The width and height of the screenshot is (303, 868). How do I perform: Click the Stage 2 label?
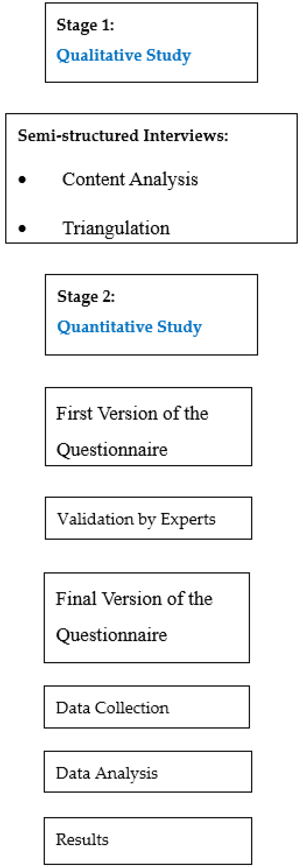tap(86, 297)
